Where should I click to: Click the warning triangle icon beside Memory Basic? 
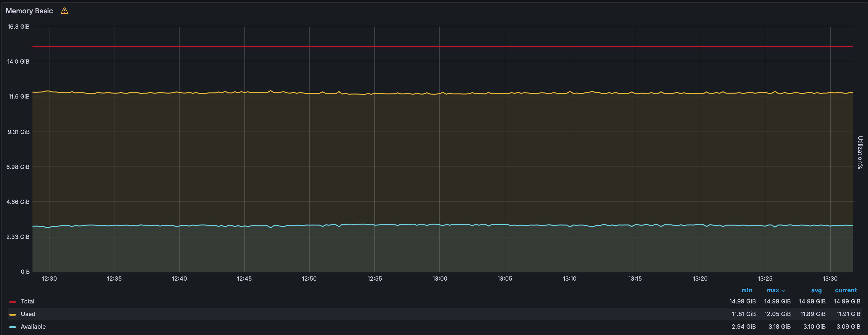point(64,11)
